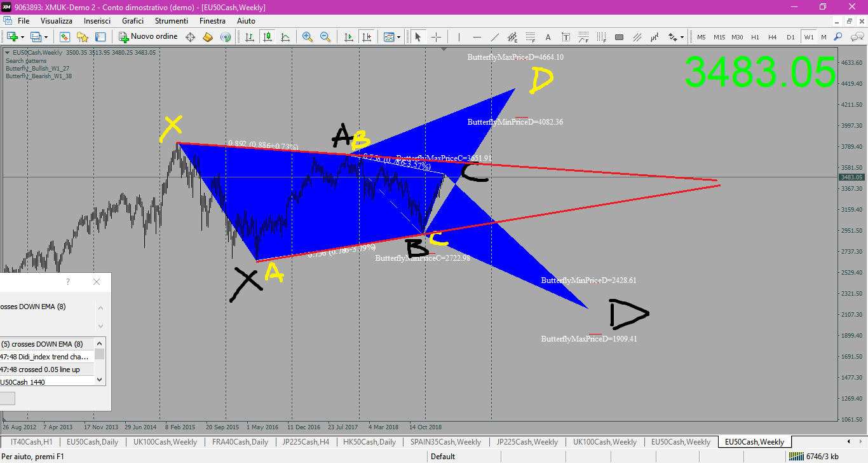868x463 pixels.
Task: Switch timeframe to M30
Action: click(x=737, y=37)
